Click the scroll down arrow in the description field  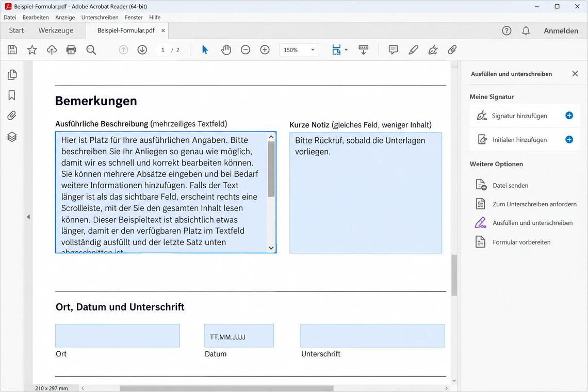click(271, 248)
